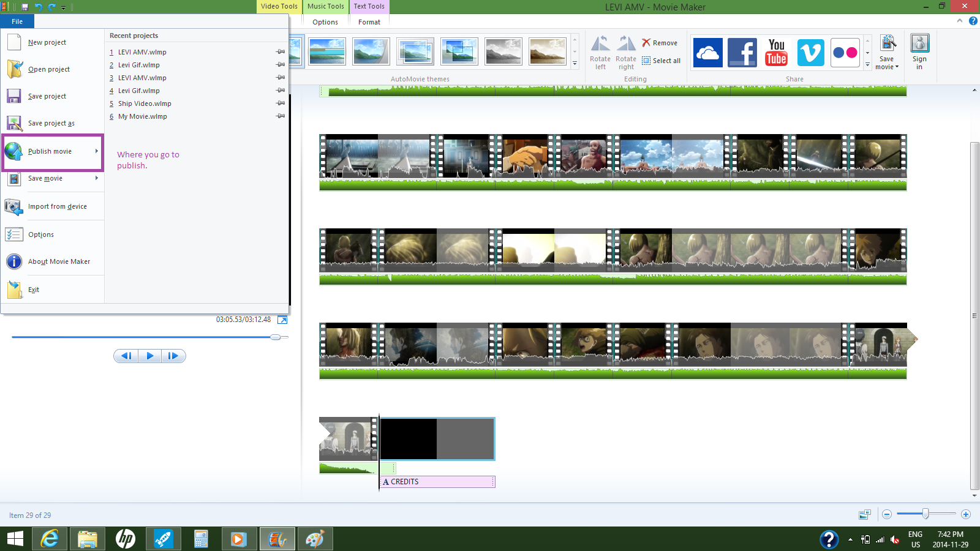Click the Windows Start button
This screenshot has height=551, width=980.
[x=15, y=539]
